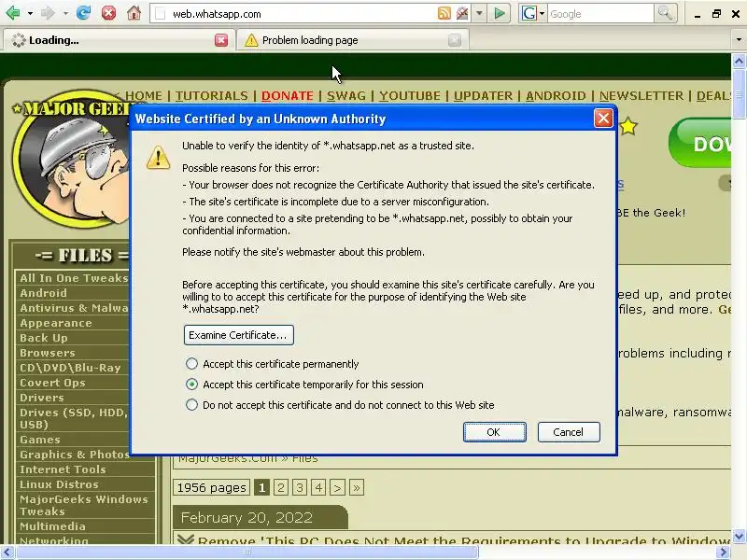
Task: Open the Games files category
Action: tap(39, 440)
